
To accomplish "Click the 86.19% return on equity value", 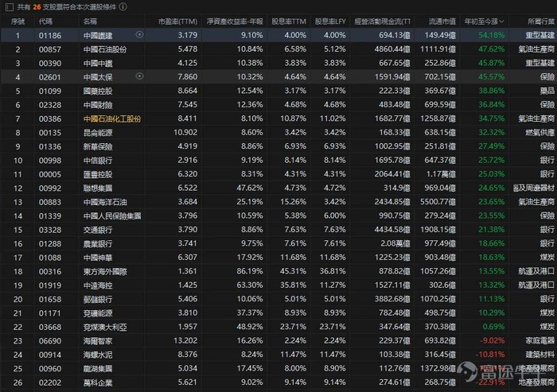I will click(x=250, y=271).
